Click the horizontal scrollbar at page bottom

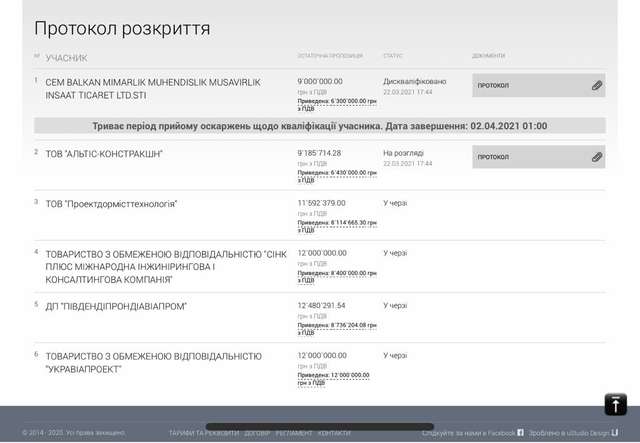pyautogui.click(x=320, y=427)
